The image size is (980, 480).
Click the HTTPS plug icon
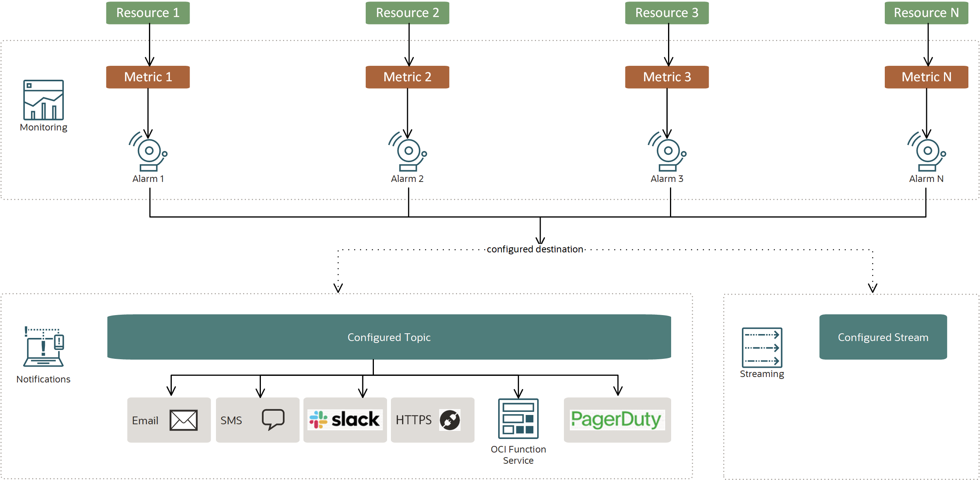pos(450,420)
